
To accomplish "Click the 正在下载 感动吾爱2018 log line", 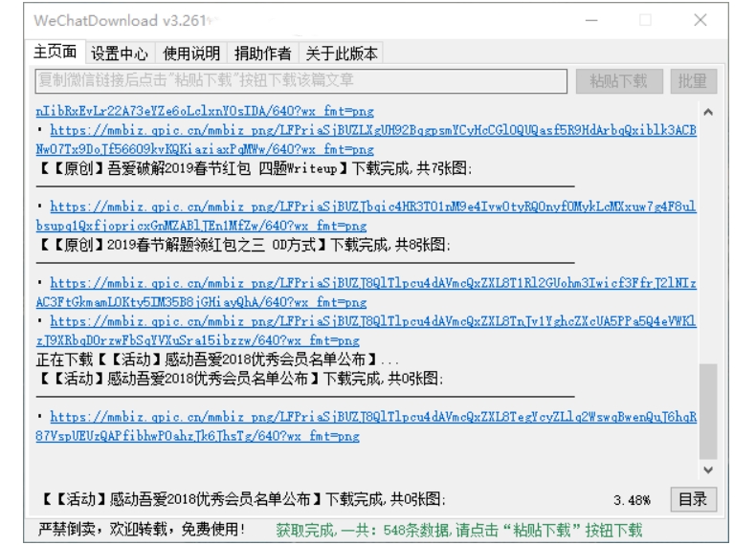I will (x=217, y=360).
